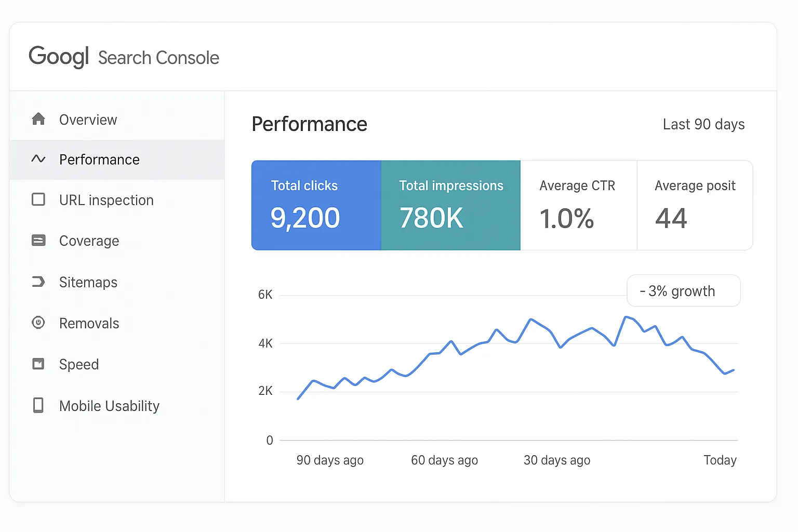Click the URL inspection icon
Screen dimensions: 798x532
39,199
